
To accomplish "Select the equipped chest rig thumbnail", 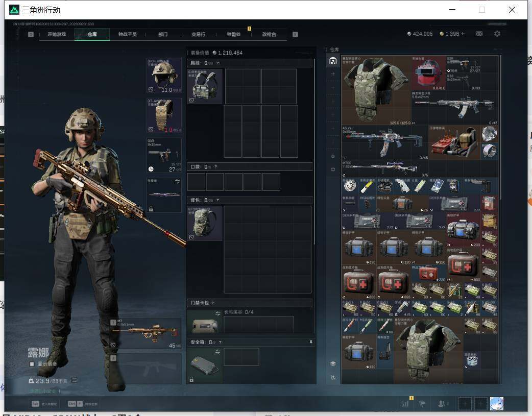I will click(205, 87).
